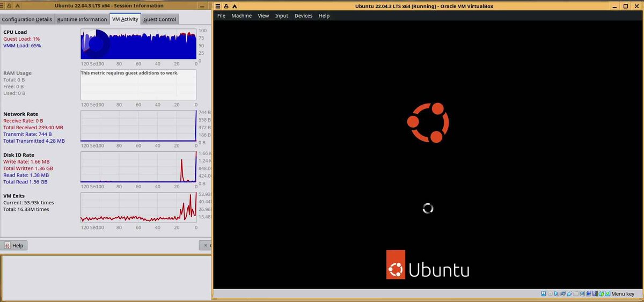The image size is (644, 302).
Task: Click 'VMM Load: 65%' text
Action: coord(22,46)
